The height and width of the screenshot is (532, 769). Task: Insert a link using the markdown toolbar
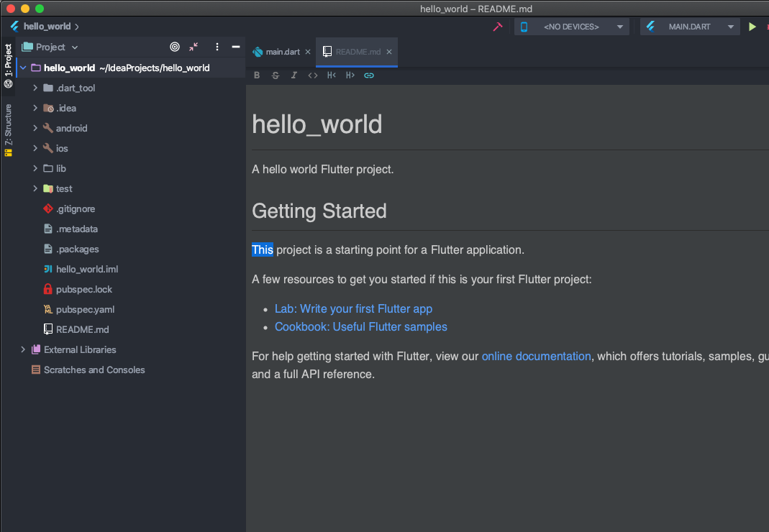369,75
